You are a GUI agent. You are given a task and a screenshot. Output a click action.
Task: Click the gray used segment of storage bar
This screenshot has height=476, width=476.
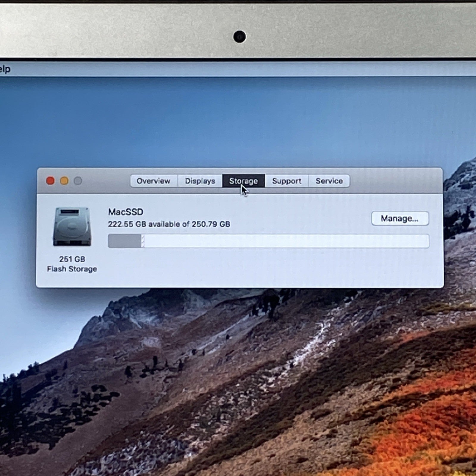124,241
